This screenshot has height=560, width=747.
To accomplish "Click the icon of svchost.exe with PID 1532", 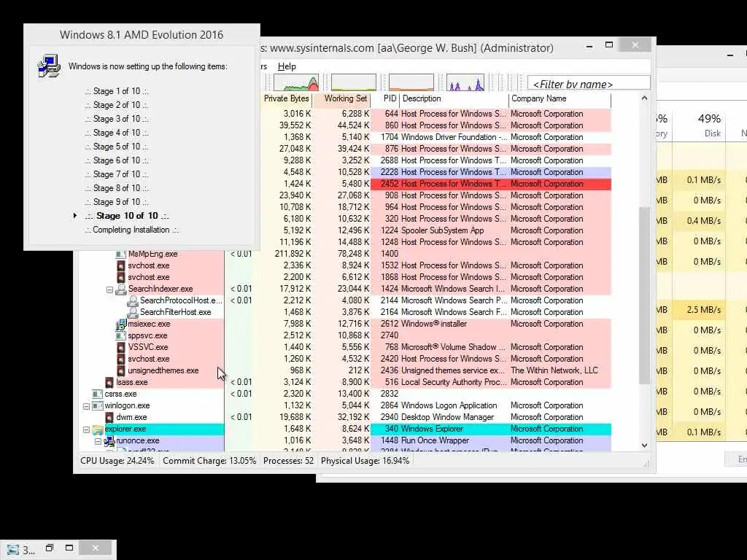I will tap(121, 265).
